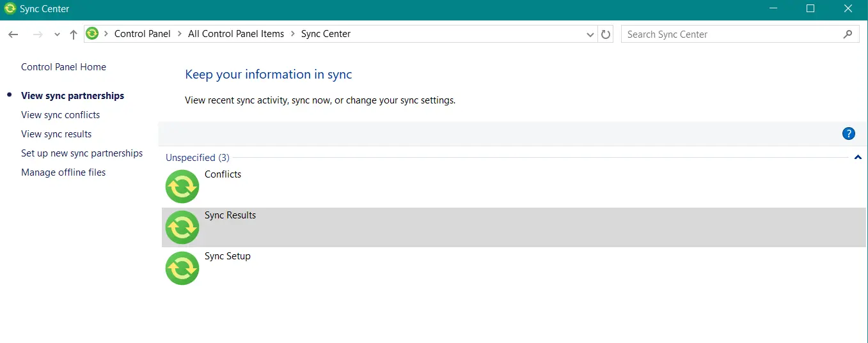
Task: Open View sync conflicts
Action: (61, 115)
